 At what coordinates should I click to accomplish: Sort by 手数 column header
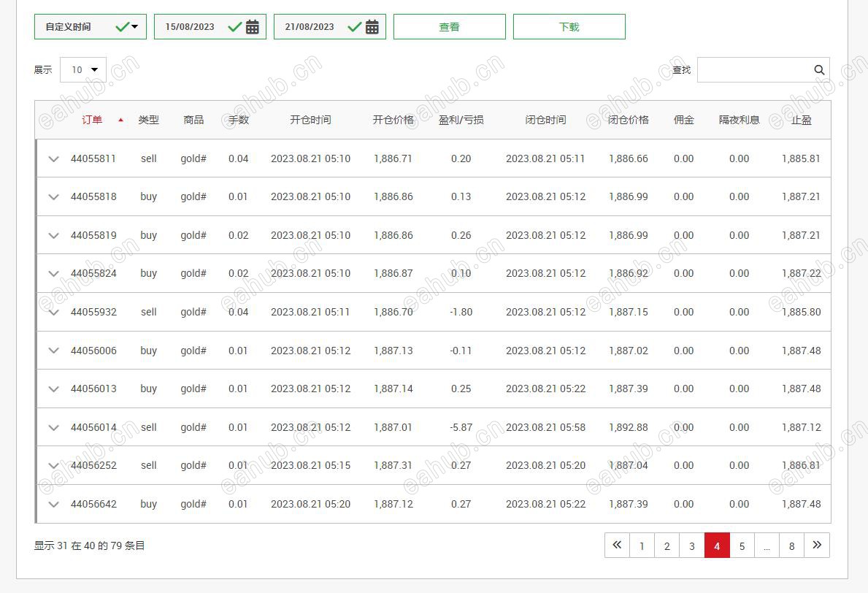pos(239,120)
